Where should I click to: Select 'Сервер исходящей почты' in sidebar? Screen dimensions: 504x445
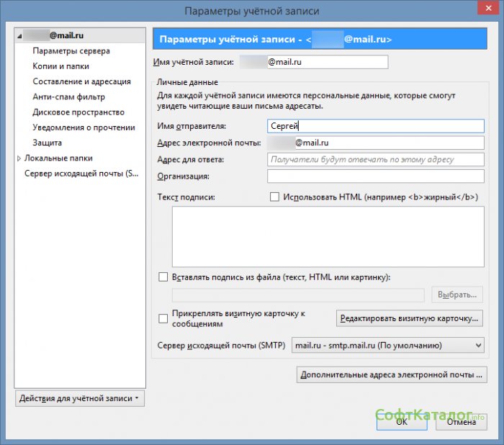pos(81,174)
